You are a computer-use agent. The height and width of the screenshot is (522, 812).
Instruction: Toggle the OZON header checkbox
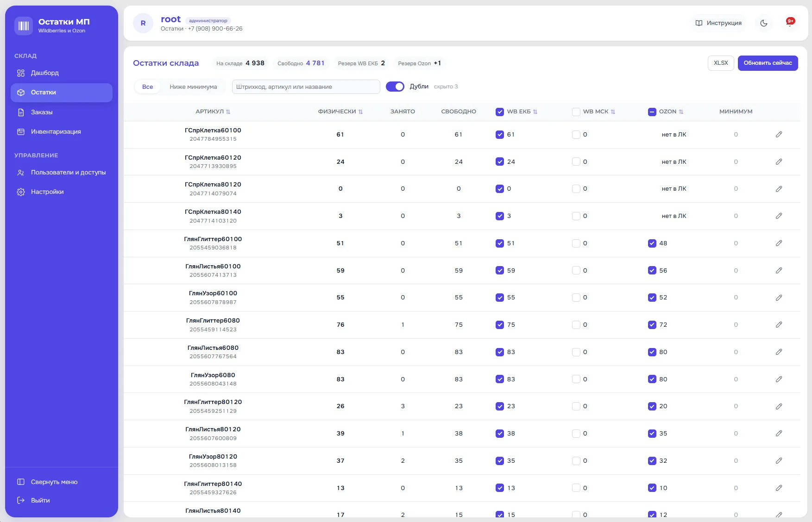(x=652, y=112)
